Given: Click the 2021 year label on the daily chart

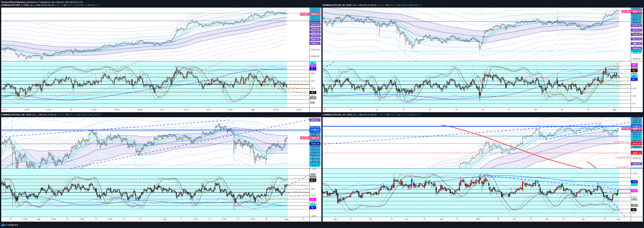Looking at the screenshot, I should (x=478, y=219).
